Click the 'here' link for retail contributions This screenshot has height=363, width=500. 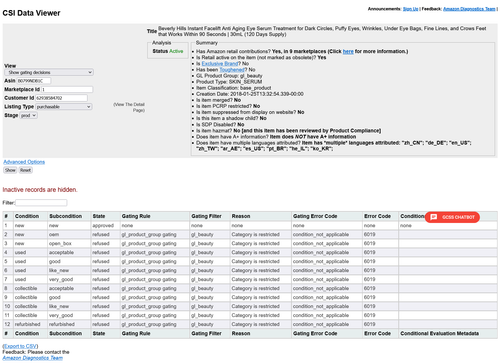pyautogui.click(x=348, y=51)
